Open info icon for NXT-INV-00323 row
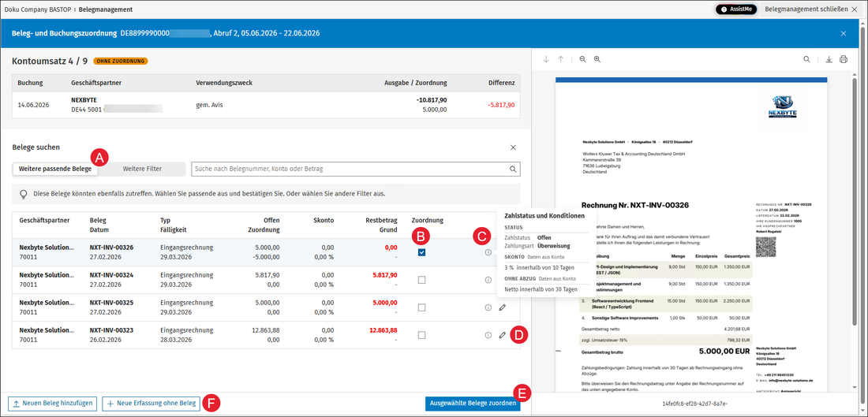 point(488,334)
